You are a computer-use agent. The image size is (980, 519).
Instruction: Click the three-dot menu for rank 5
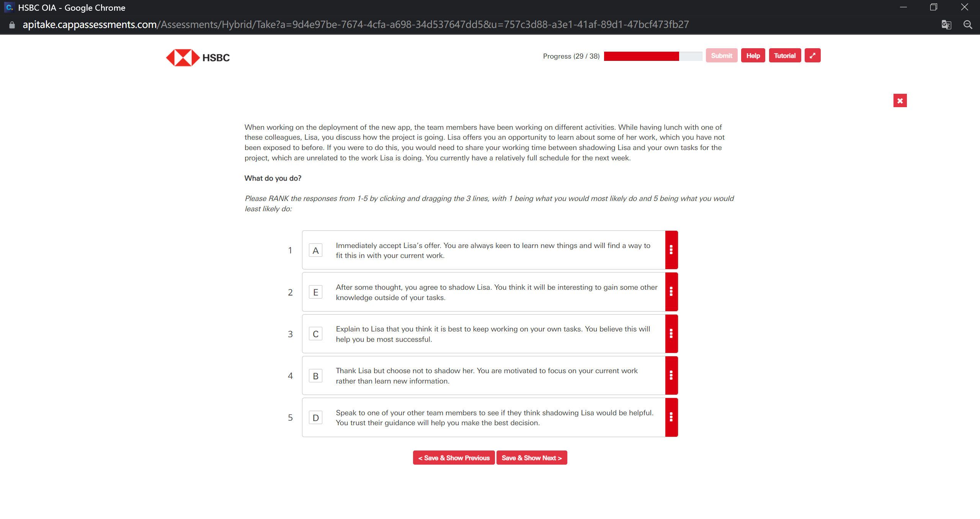click(x=671, y=417)
